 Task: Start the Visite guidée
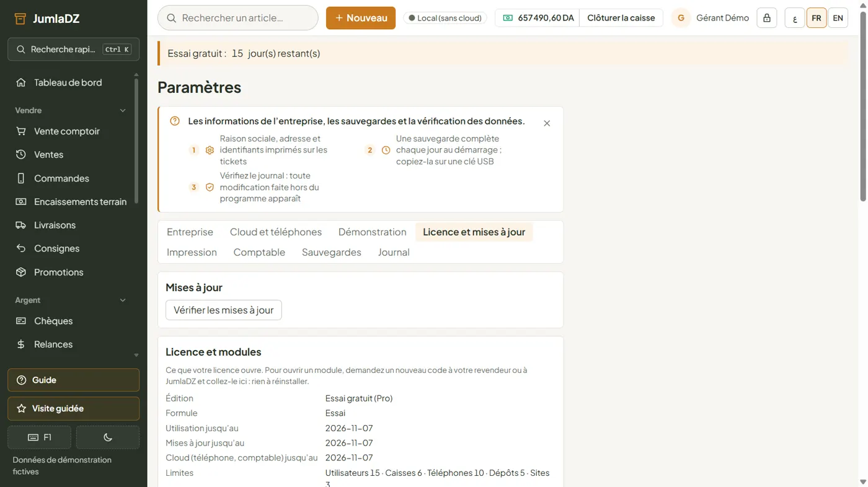click(73, 409)
